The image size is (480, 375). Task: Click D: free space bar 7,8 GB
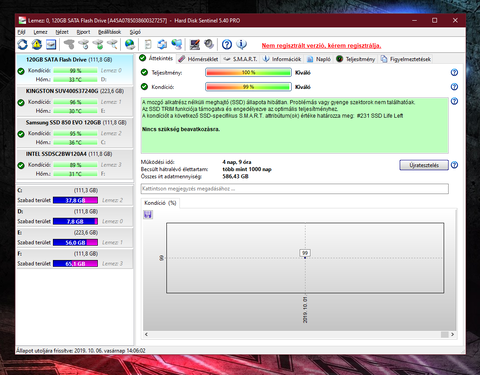tap(75, 221)
